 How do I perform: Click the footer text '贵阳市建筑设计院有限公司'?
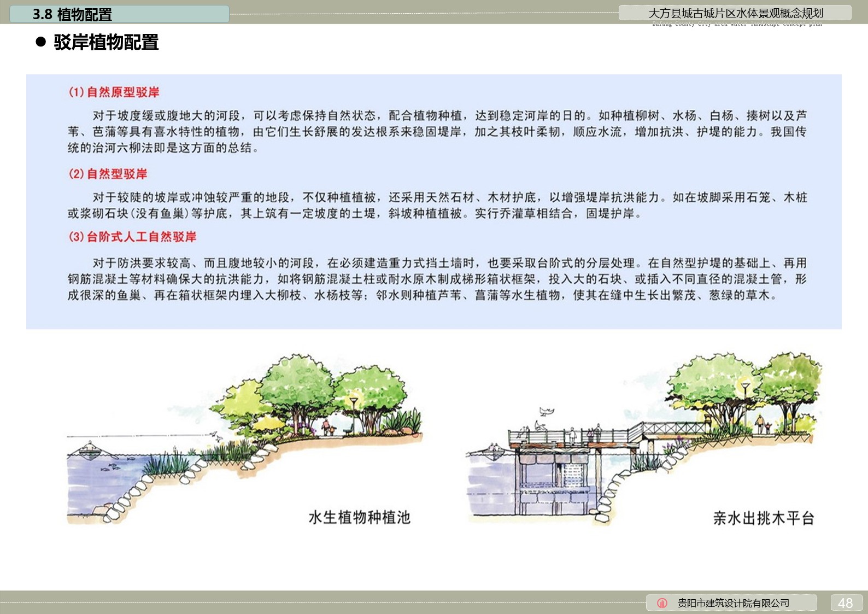click(x=734, y=603)
